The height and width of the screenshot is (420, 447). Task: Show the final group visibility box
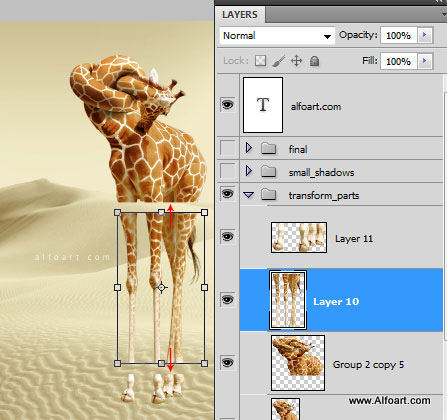228,148
